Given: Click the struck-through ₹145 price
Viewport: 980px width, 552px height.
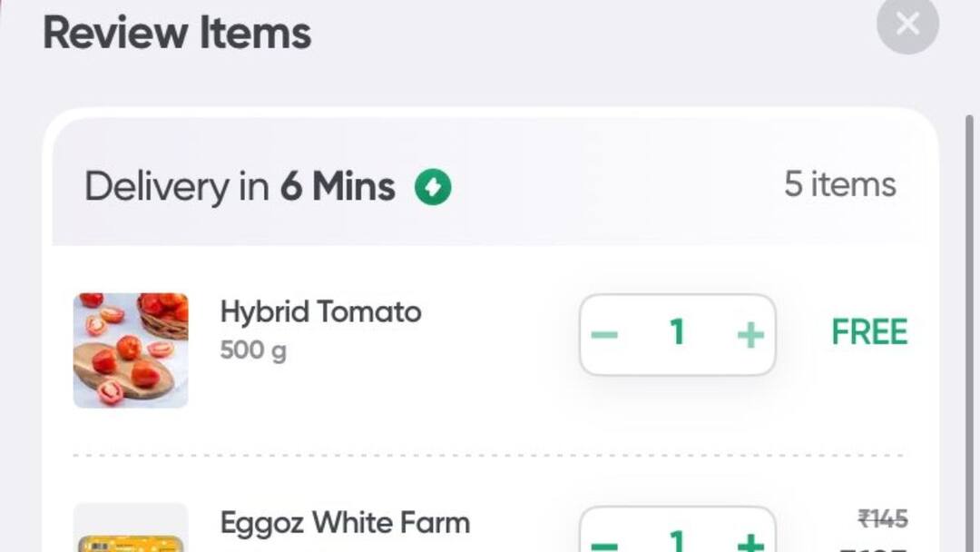Looking at the screenshot, I should [x=882, y=518].
